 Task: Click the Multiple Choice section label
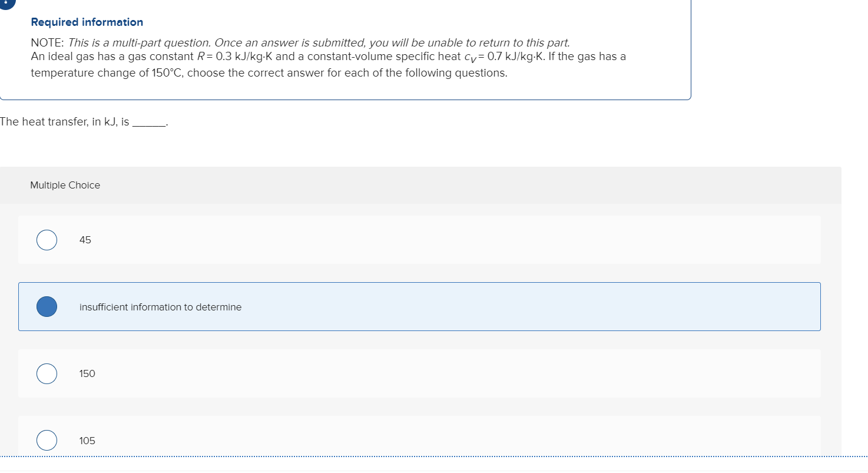coord(65,185)
